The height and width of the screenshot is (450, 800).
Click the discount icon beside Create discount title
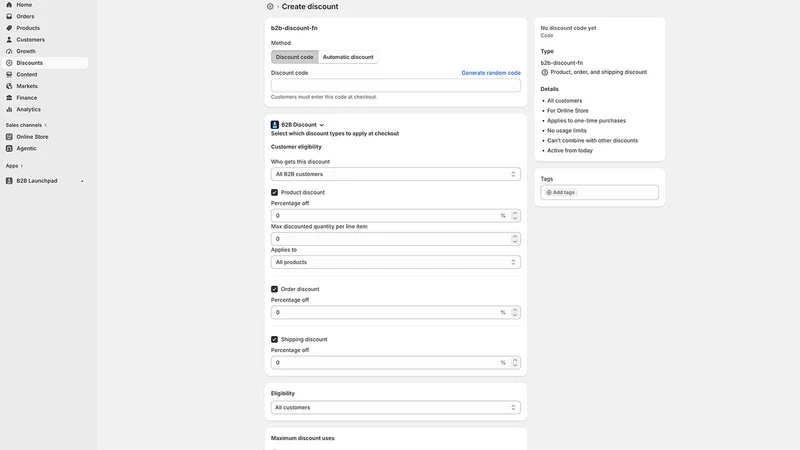[x=270, y=7]
